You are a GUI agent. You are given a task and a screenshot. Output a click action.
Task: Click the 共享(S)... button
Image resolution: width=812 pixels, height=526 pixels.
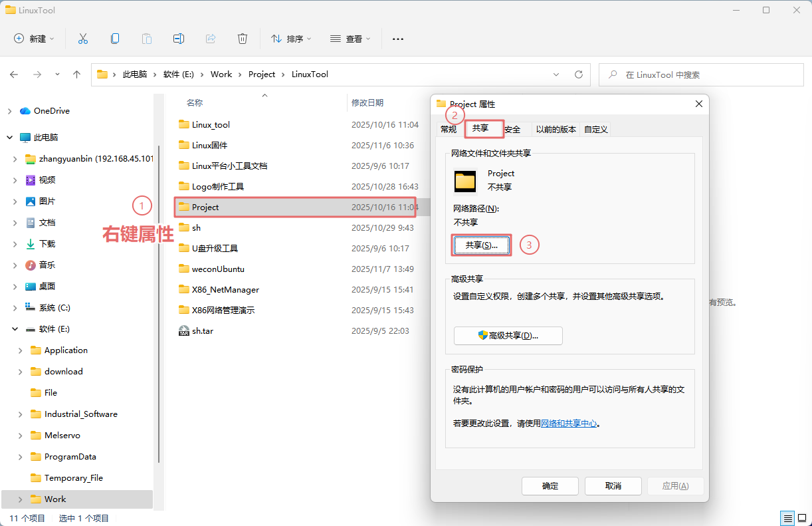[x=481, y=245]
